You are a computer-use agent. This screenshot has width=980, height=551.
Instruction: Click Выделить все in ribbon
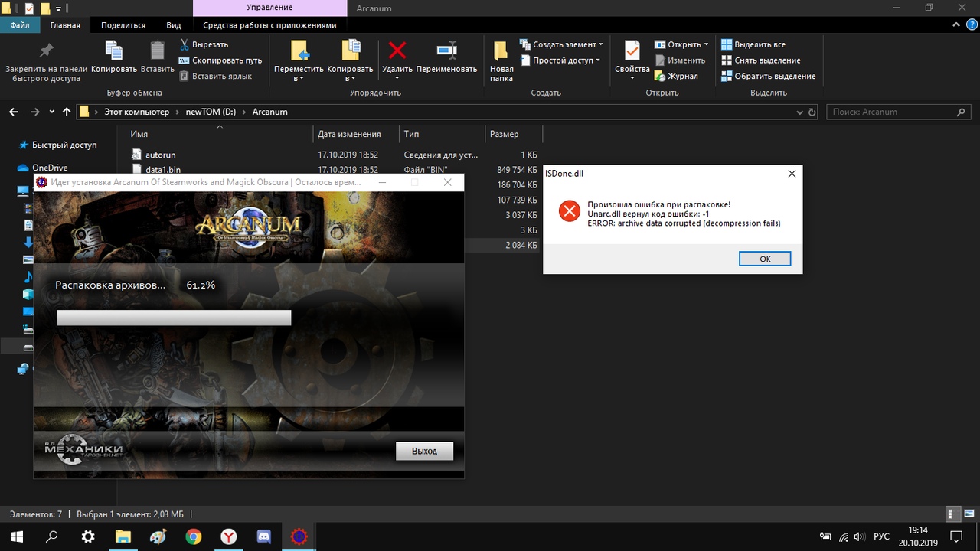pos(753,45)
